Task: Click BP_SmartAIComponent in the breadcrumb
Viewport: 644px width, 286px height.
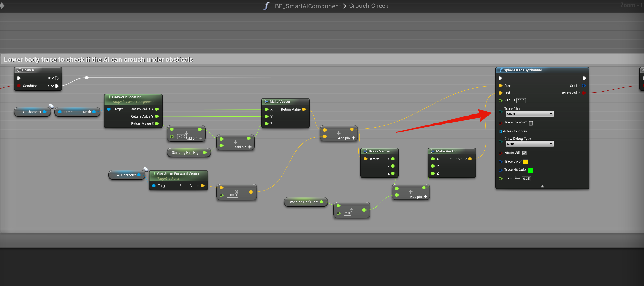Action: [x=308, y=6]
